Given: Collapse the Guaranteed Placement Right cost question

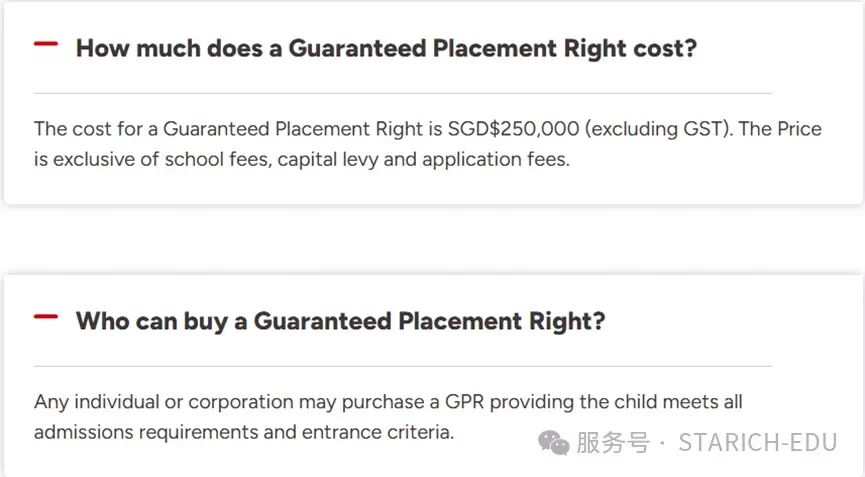Looking at the screenshot, I should pyautogui.click(x=46, y=44).
